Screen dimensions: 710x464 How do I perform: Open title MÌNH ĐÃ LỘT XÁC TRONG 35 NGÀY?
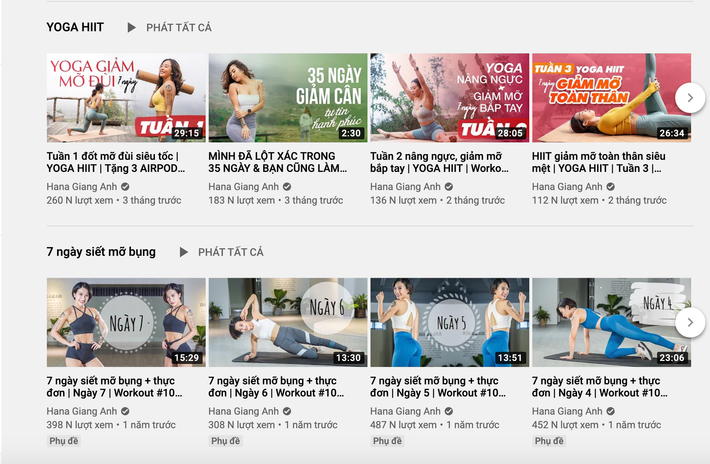[278, 162]
